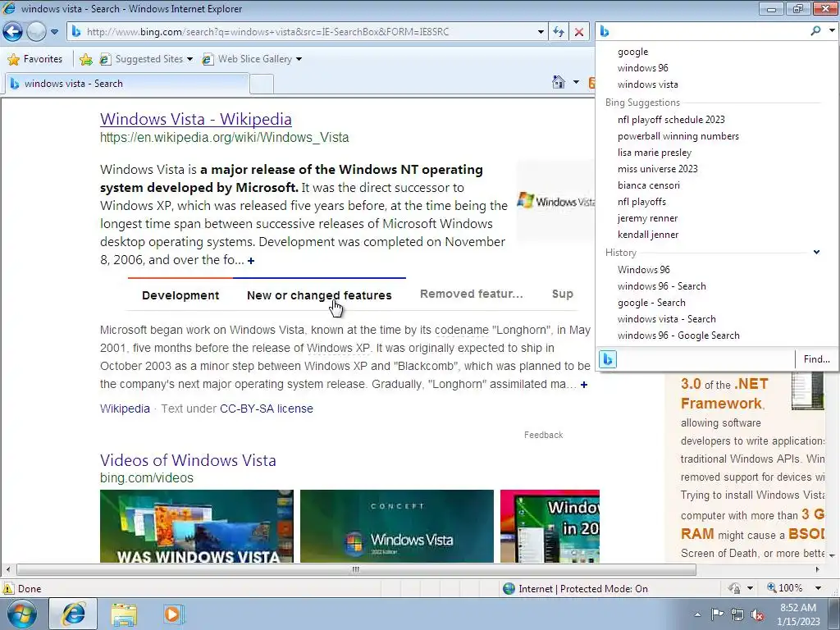
Task: Click the Home icon
Action: click(x=558, y=82)
